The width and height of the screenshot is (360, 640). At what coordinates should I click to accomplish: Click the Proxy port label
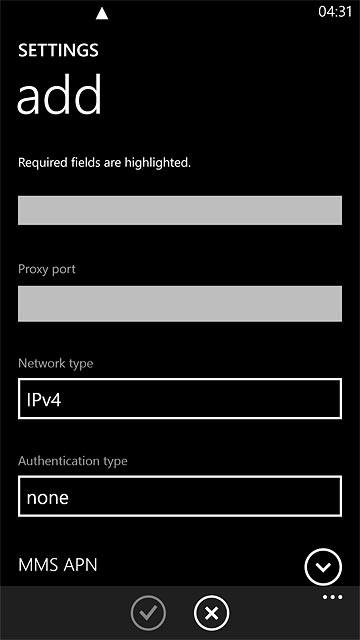pyautogui.click(x=47, y=269)
